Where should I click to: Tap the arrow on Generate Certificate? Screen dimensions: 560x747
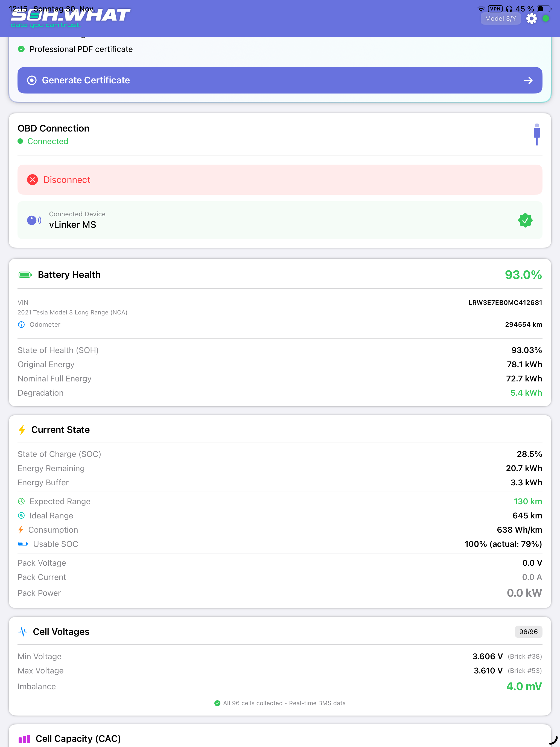pos(528,80)
